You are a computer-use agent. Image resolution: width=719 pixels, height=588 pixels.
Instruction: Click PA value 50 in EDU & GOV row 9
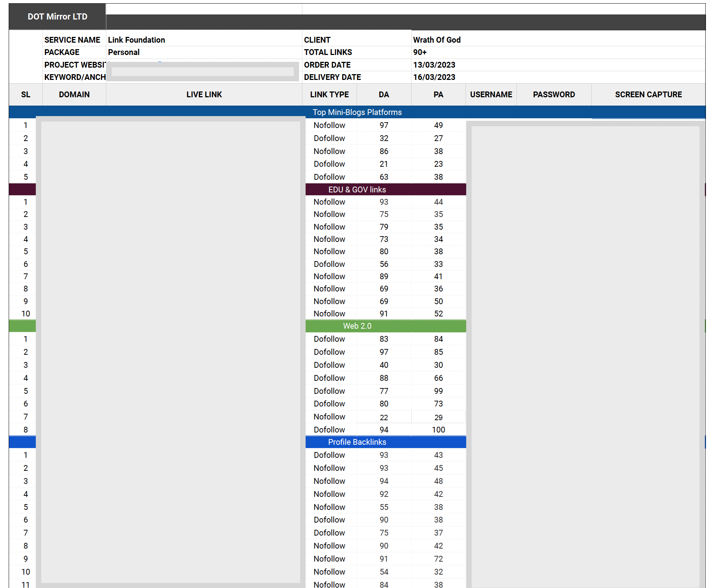[438, 301]
